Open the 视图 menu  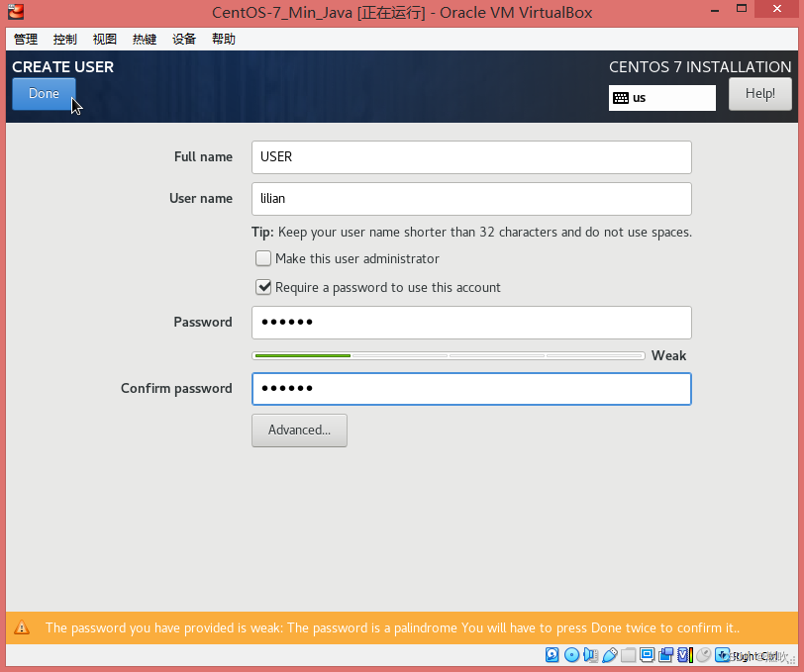click(x=105, y=39)
